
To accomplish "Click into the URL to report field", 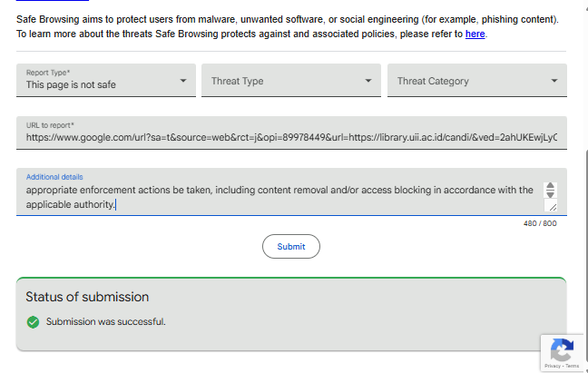I will point(290,137).
